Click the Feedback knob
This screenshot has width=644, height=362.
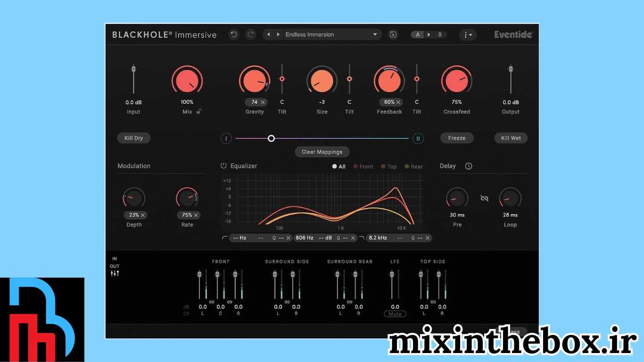[x=389, y=81]
